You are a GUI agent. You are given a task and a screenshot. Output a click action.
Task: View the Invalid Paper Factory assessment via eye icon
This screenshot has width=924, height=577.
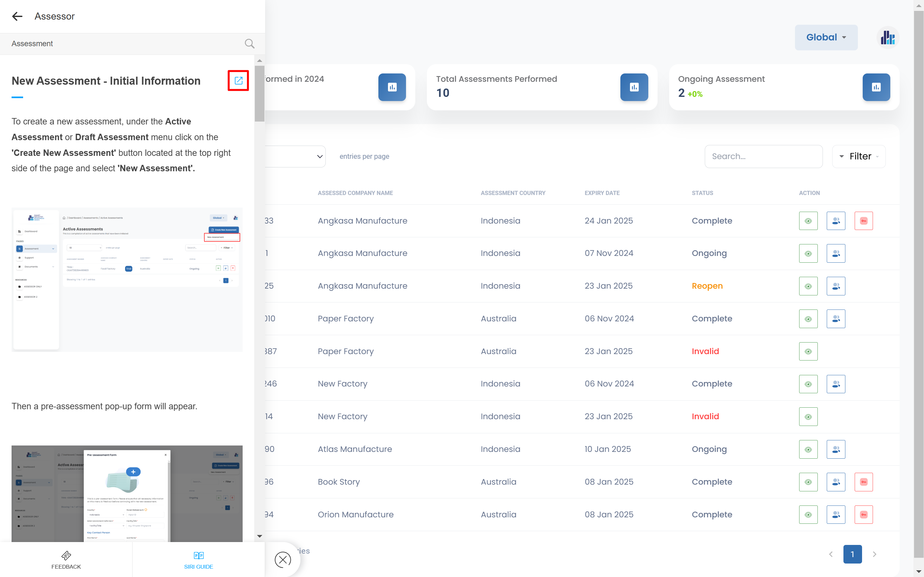click(x=808, y=352)
